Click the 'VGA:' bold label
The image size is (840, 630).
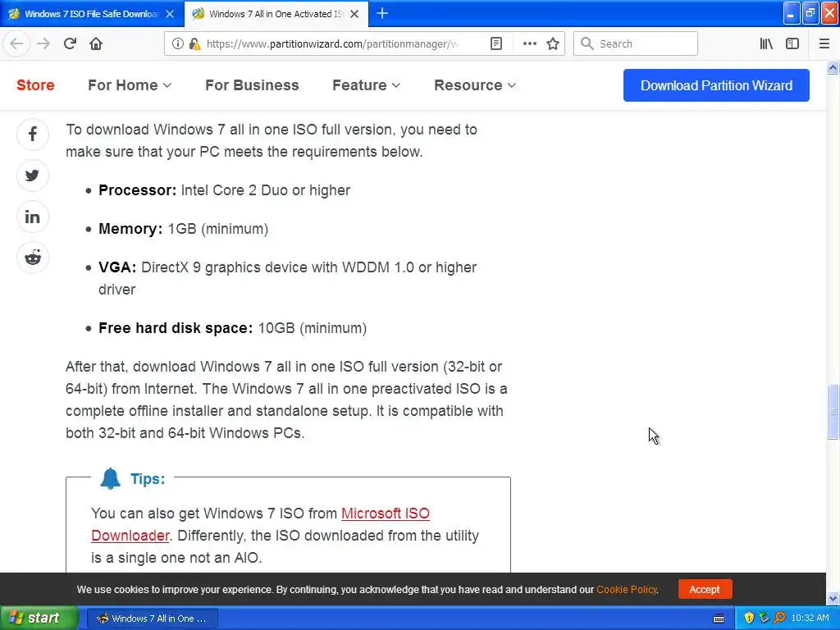[x=117, y=267]
